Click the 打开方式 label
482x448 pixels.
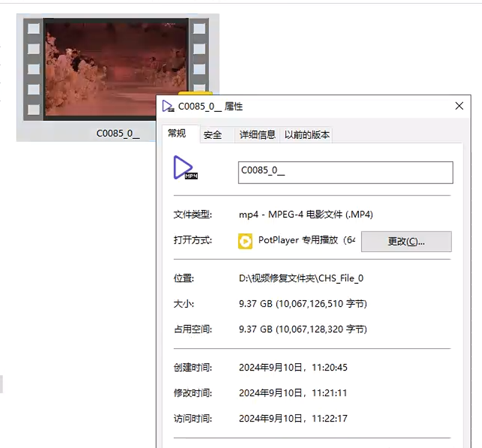tap(193, 240)
